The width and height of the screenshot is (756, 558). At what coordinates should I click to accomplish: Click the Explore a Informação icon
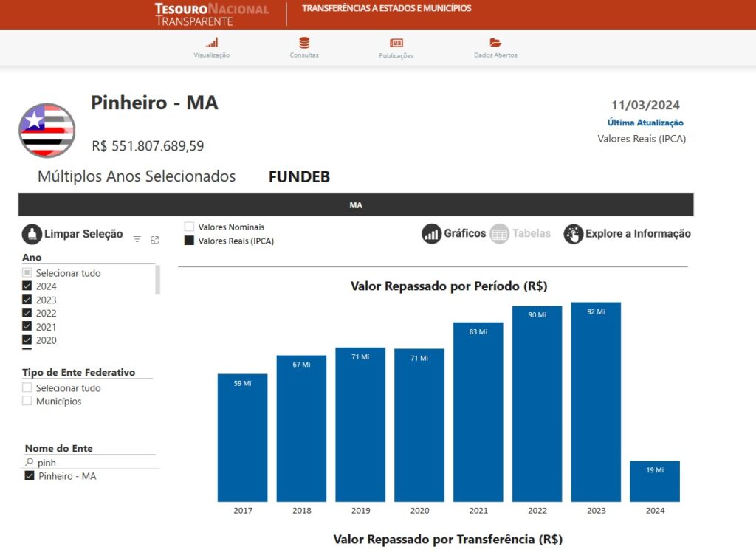pyautogui.click(x=573, y=234)
